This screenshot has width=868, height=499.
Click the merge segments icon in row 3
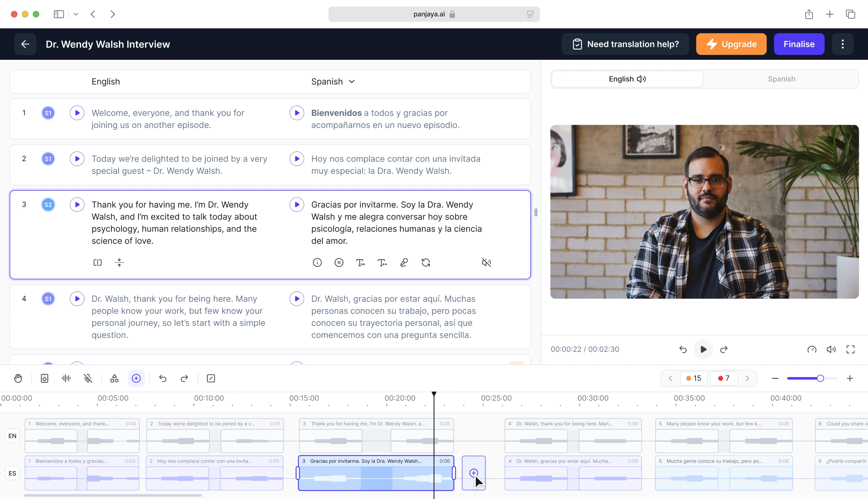point(119,263)
